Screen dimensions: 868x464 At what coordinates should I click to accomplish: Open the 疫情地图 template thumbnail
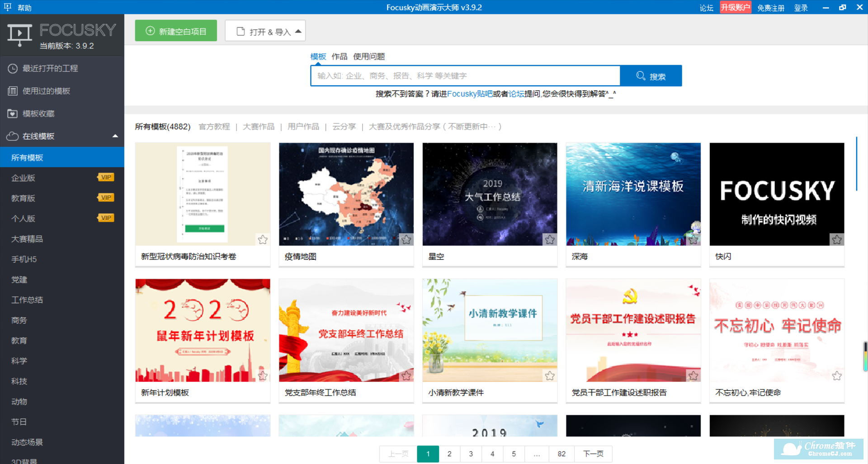(x=346, y=194)
